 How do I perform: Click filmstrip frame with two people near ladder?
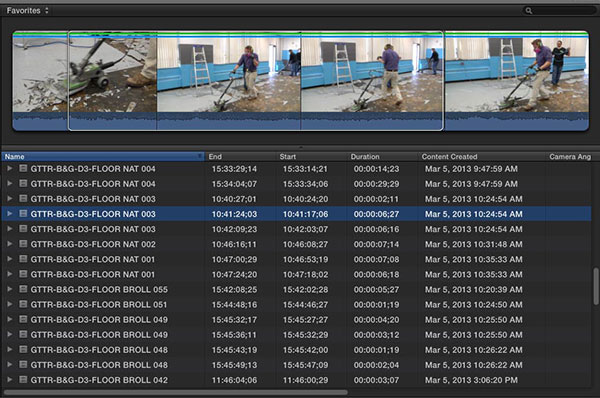(x=517, y=73)
